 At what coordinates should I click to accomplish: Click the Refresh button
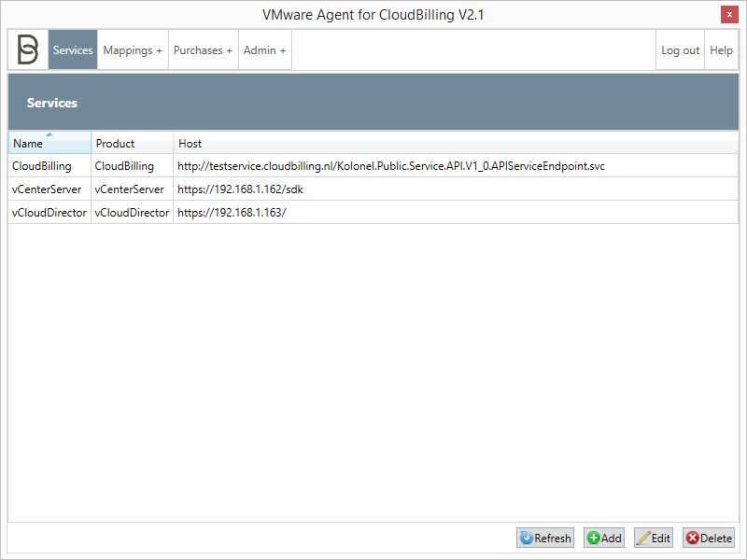[x=545, y=538]
